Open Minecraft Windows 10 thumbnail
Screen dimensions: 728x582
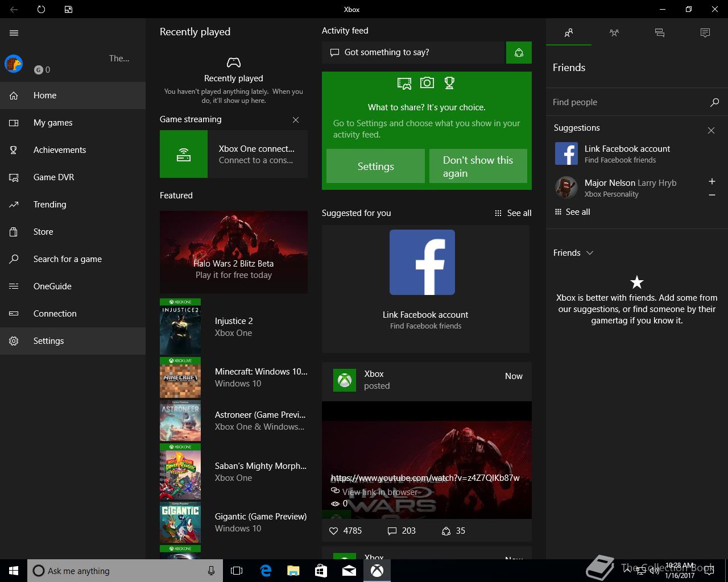[180, 377]
